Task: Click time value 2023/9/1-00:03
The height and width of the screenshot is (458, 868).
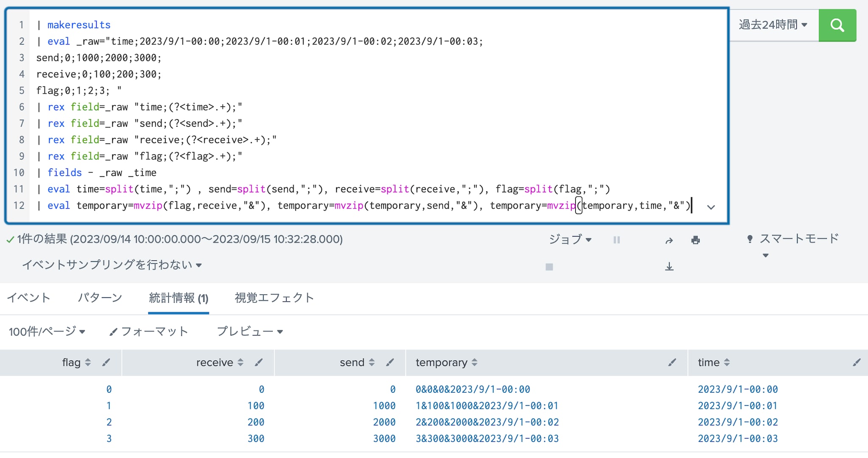Action: 738,439
